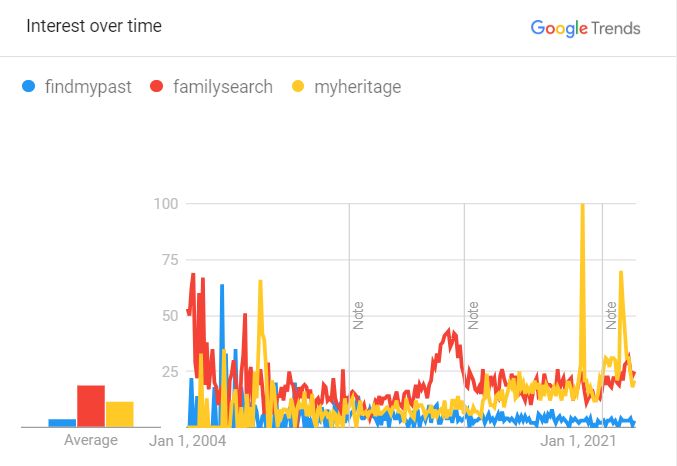
Task: Open the second Note marker near familysearch peak
Action: [x=473, y=316]
